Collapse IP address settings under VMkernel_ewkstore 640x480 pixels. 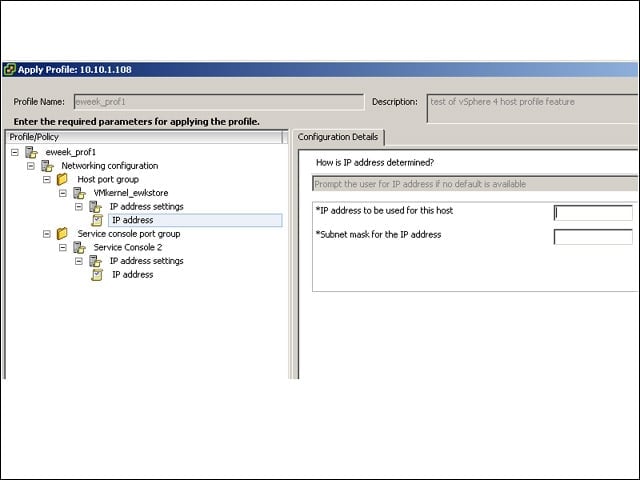(x=79, y=207)
